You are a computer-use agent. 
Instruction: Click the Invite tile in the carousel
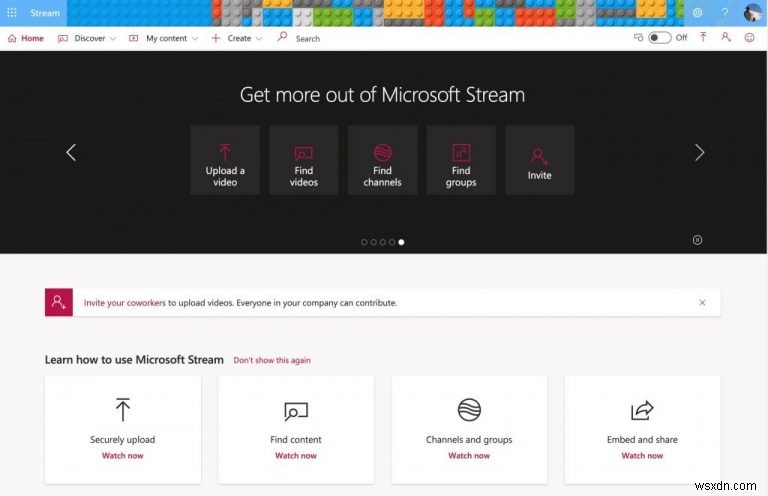(540, 160)
